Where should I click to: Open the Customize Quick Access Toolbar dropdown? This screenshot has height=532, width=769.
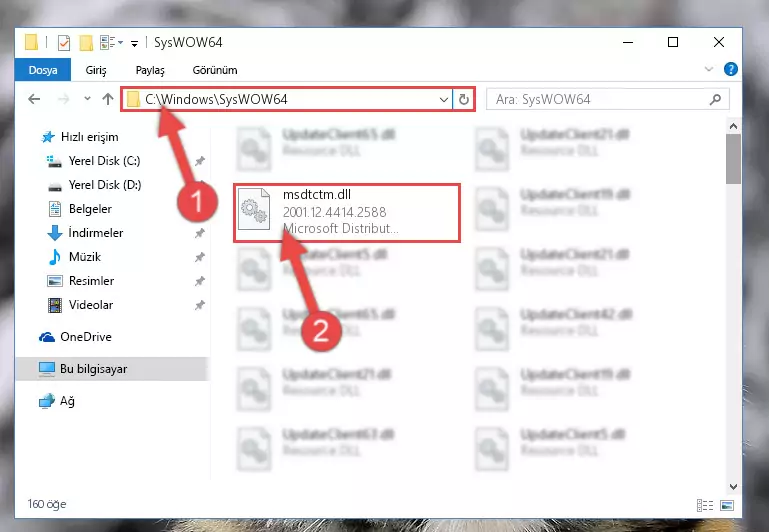134,43
